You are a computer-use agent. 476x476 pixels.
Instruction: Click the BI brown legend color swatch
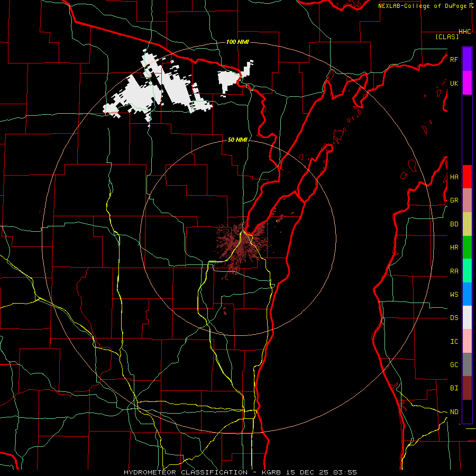point(467,388)
